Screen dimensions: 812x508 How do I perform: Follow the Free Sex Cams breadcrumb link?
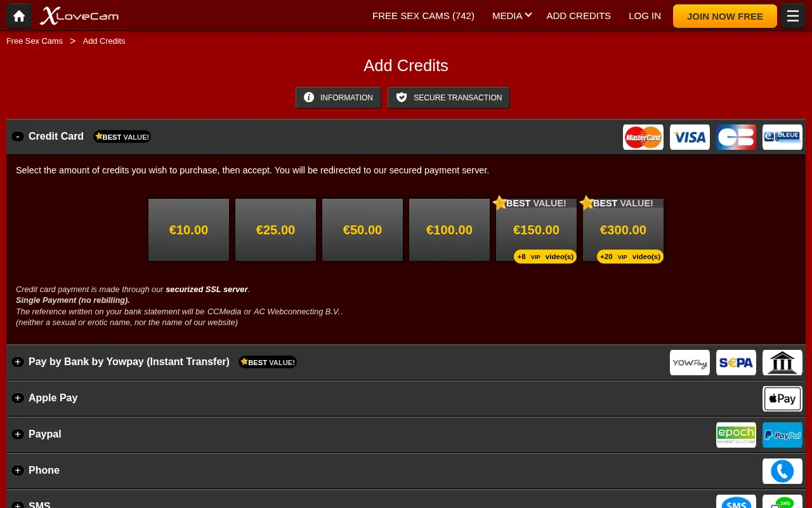coord(34,41)
